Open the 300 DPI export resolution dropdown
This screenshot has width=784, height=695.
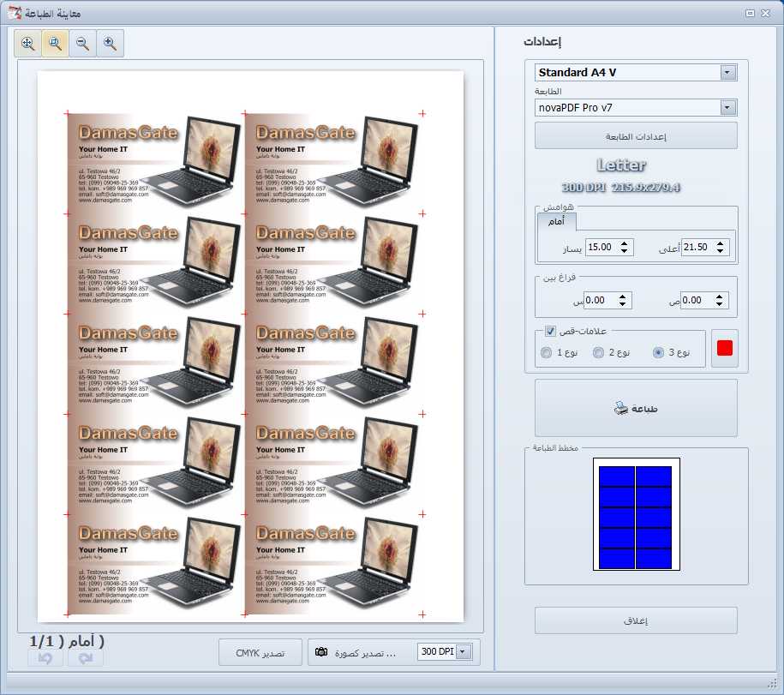click(x=463, y=651)
